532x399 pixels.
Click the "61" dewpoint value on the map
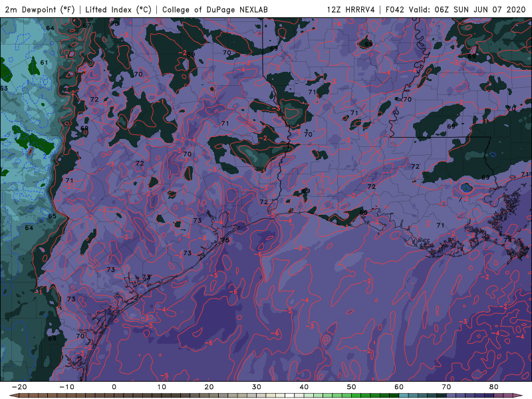tap(44, 63)
